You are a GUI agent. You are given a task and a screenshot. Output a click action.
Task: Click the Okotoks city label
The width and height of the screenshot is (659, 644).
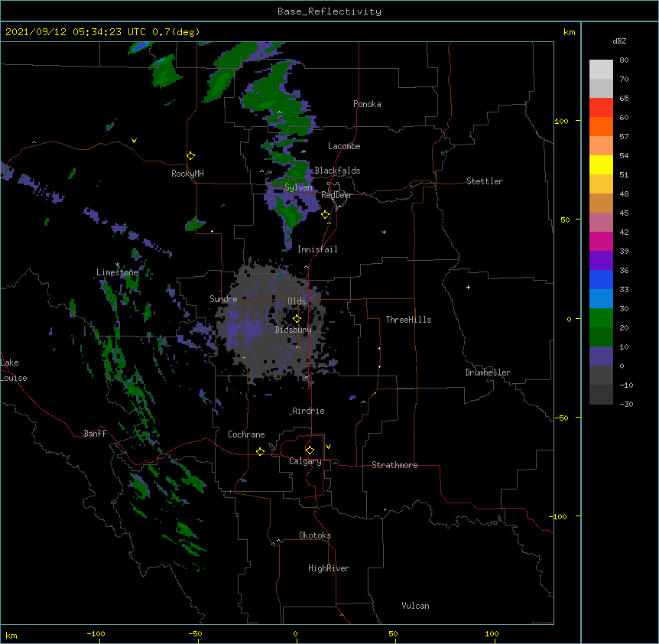[315, 535]
